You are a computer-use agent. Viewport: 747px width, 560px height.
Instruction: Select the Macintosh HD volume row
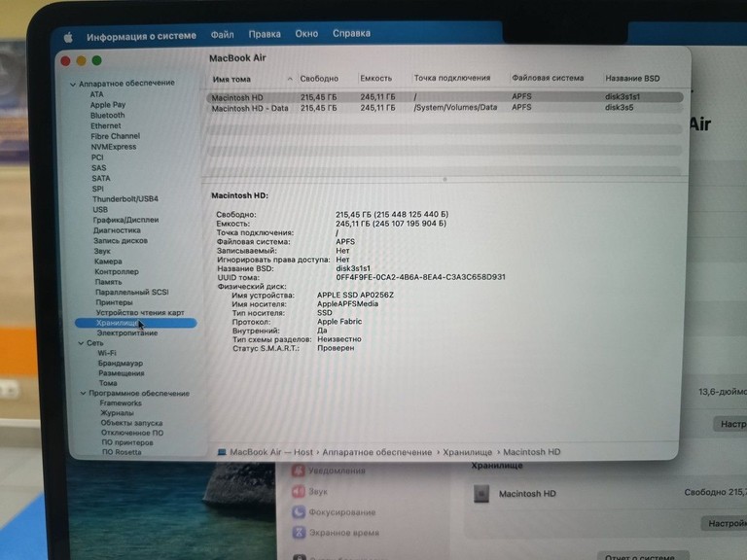(x=445, y=97)
